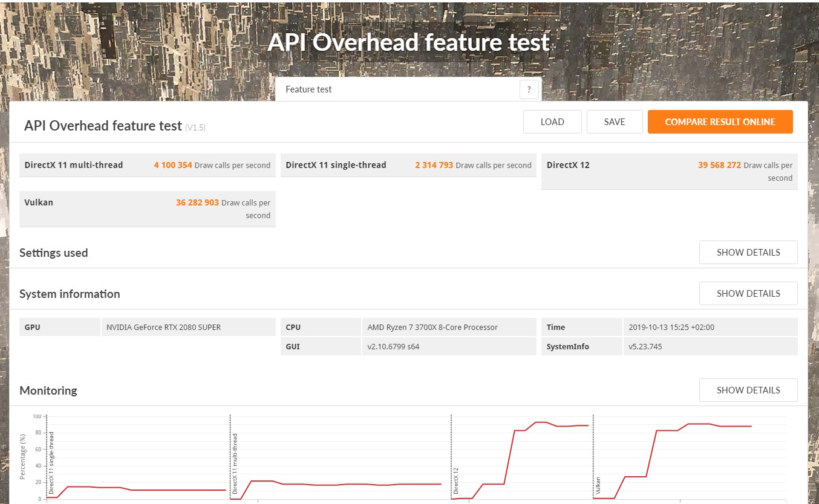The image size is (819, 504).
Task: Expand Settings used with Show Details
Action: (748, 253)
